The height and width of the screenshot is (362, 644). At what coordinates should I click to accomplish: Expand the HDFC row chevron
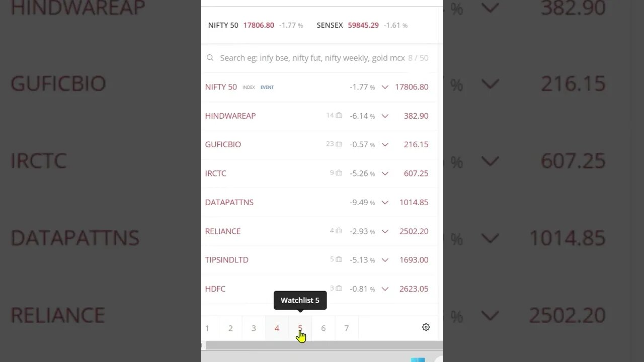[385, 289]
